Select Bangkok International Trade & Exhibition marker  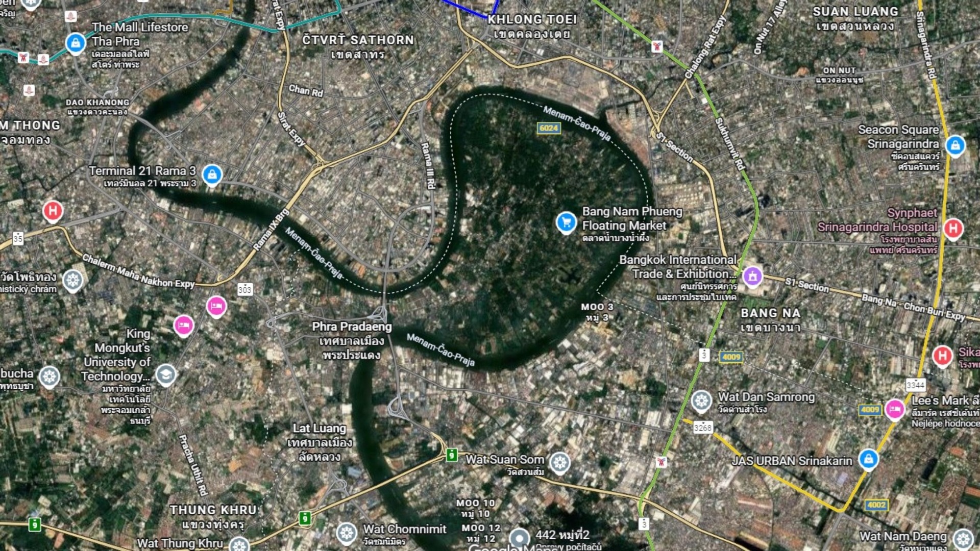click(752, 277)
